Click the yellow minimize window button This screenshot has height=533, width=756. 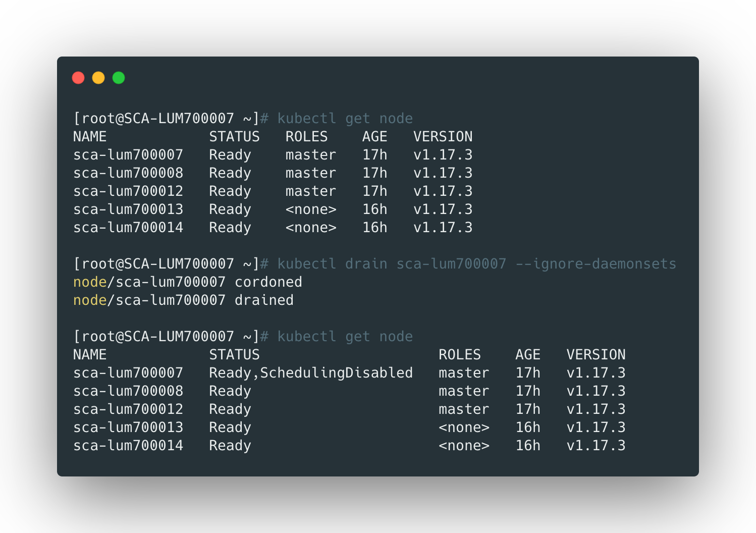pyautogui.click(x=98, y=78)
